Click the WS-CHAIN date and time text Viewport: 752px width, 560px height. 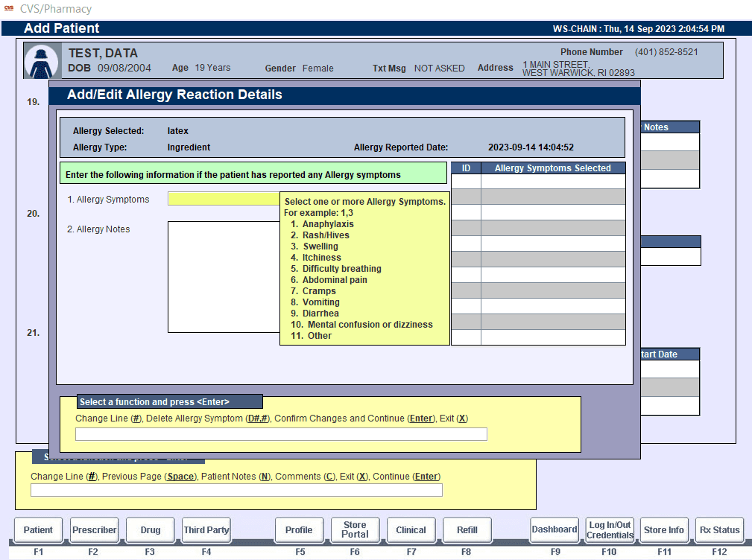pos(638,29)
